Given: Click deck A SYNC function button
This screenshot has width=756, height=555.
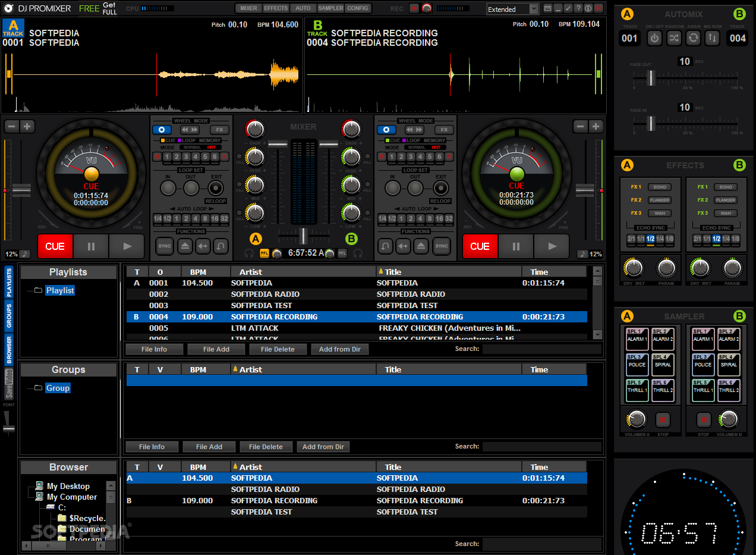Looking at the screenshot, I should tap(165, 246).
